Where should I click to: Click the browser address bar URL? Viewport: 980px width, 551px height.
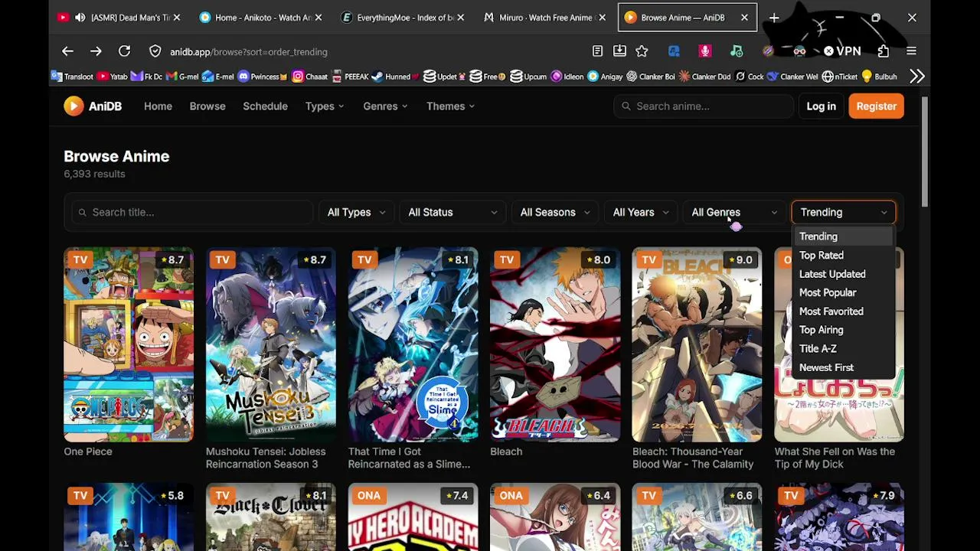tap(249, 52)
